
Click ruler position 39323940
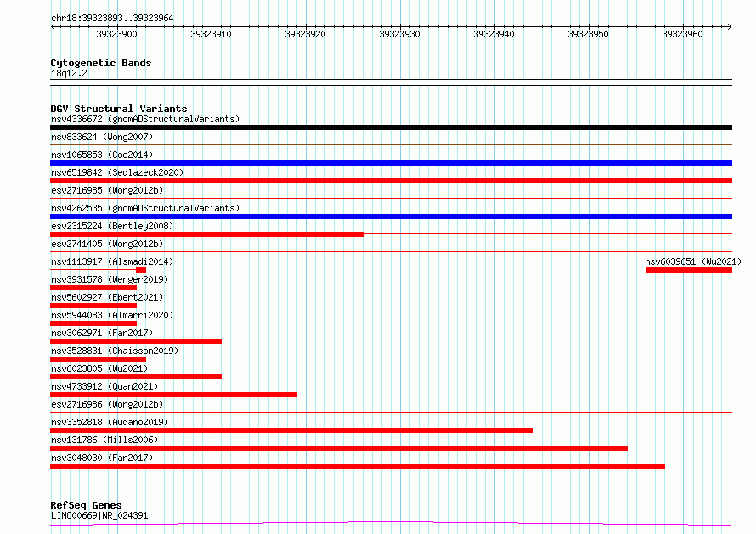[494, 34]
